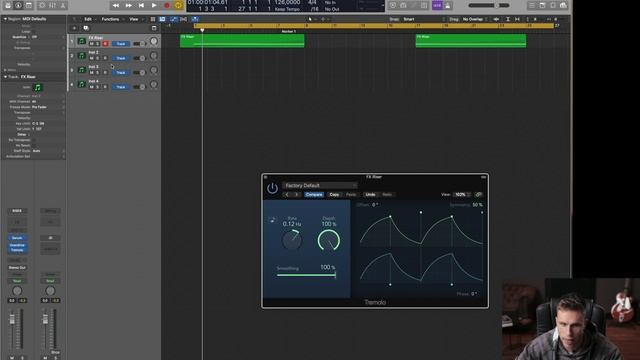This screenshot has height=360, width=640.
Task: Click the waveform zoom button
Action: click(496, 19)
